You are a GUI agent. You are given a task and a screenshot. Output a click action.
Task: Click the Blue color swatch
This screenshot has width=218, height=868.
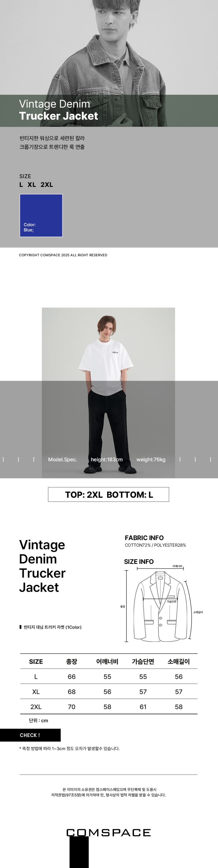click(x=41, y=215)
